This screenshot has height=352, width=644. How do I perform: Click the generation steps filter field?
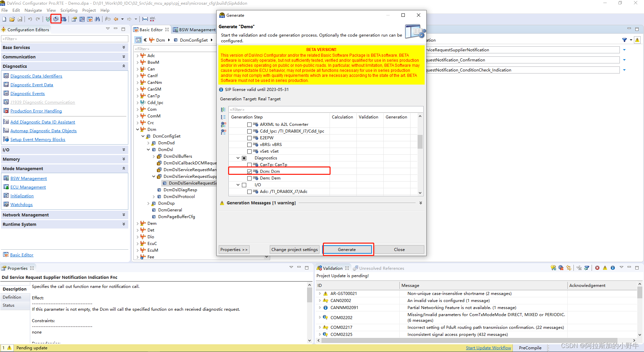(326, 110)
